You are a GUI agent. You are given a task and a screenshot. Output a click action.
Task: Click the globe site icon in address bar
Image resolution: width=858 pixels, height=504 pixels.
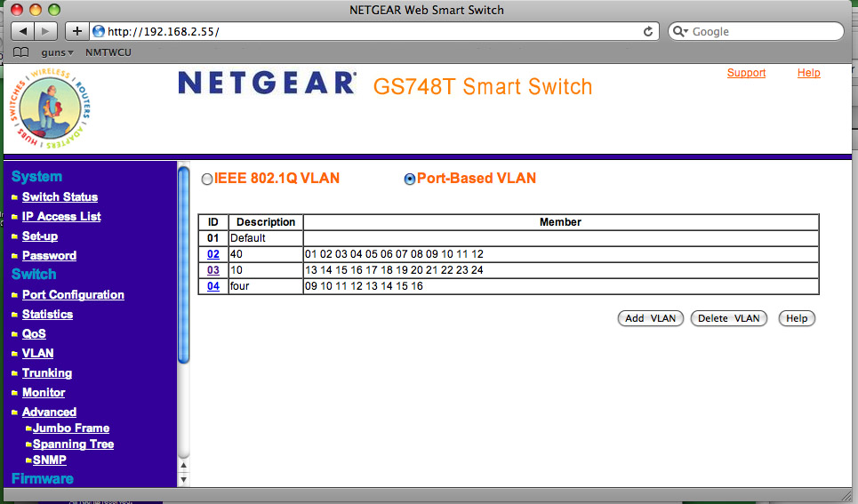(99, 31)
